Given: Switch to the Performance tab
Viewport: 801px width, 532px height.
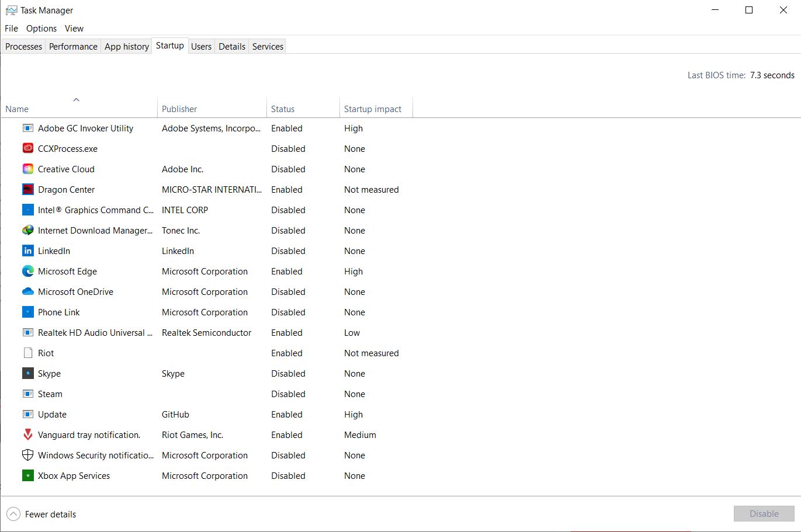Looking at the screenshot, I should [73, 46].
